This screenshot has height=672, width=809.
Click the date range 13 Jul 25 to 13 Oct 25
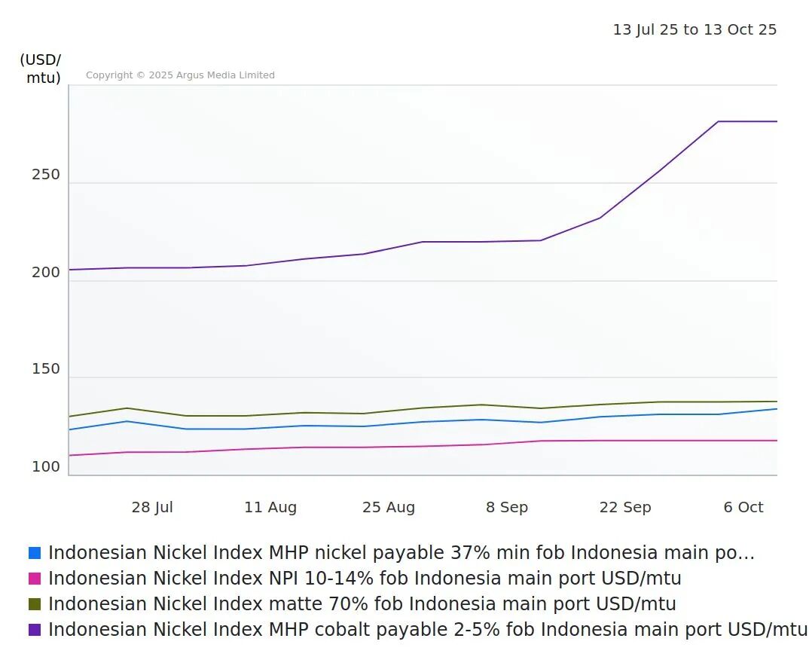point(694,30)
